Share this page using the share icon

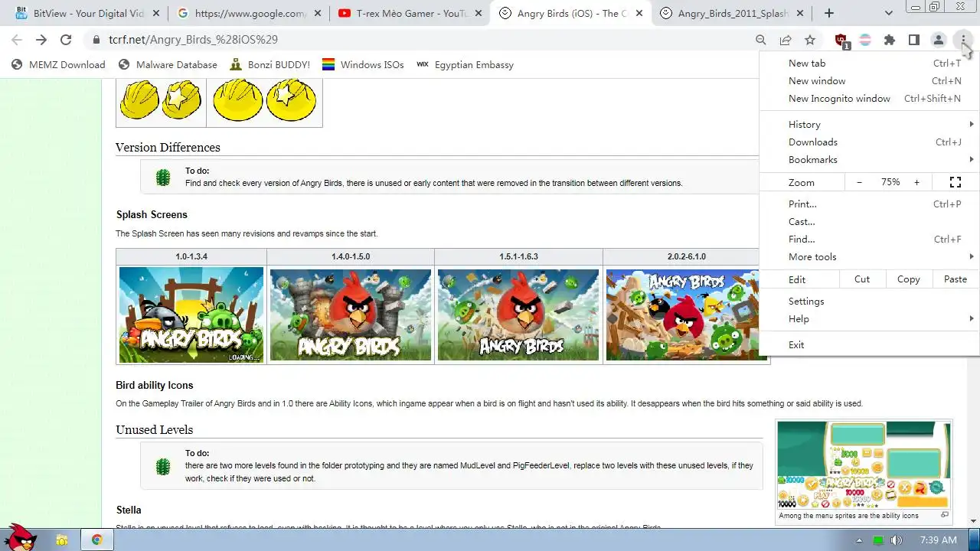click(786, 40)
